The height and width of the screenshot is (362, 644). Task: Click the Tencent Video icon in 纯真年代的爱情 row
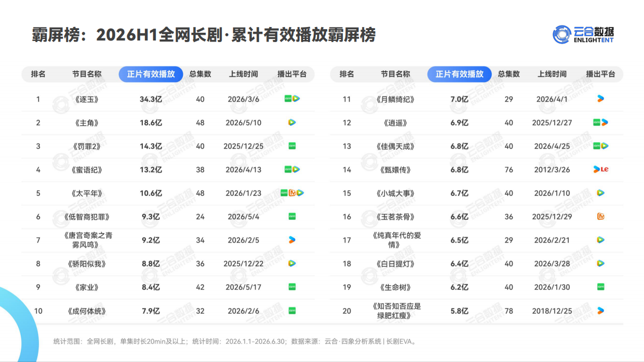(x=600, y=240)
